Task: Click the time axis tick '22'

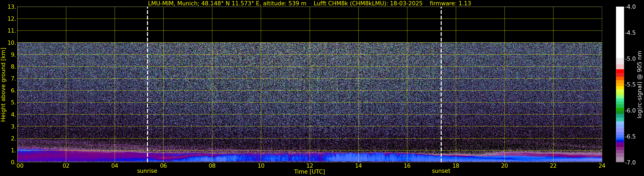Action: click(x=553, y=166)
